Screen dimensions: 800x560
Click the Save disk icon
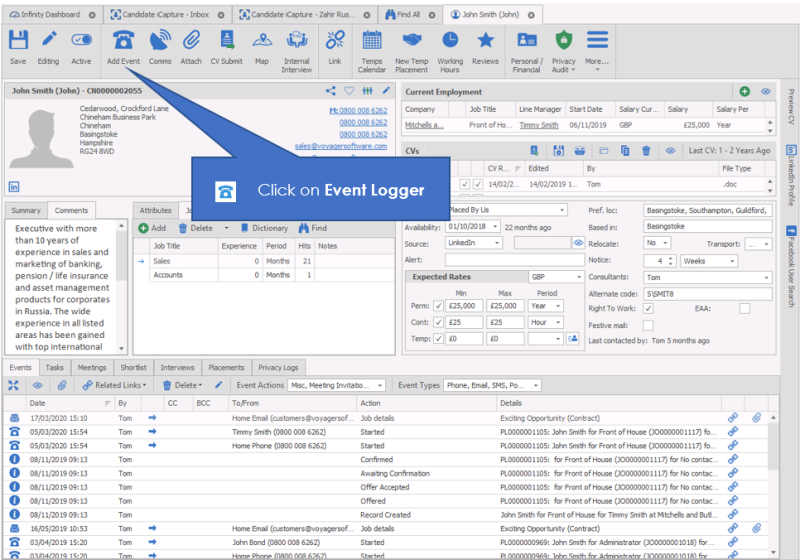[x=18, y=41]
